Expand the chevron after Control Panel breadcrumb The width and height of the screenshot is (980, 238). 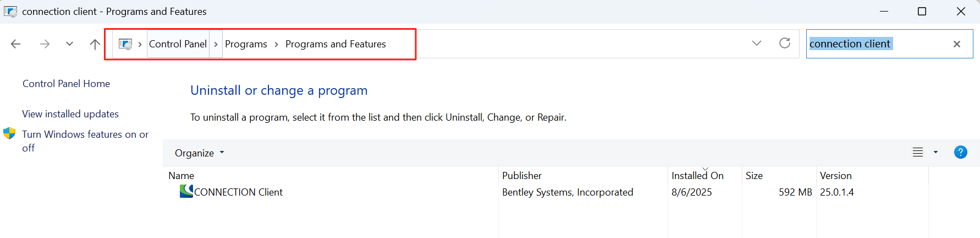coord(216,44)
